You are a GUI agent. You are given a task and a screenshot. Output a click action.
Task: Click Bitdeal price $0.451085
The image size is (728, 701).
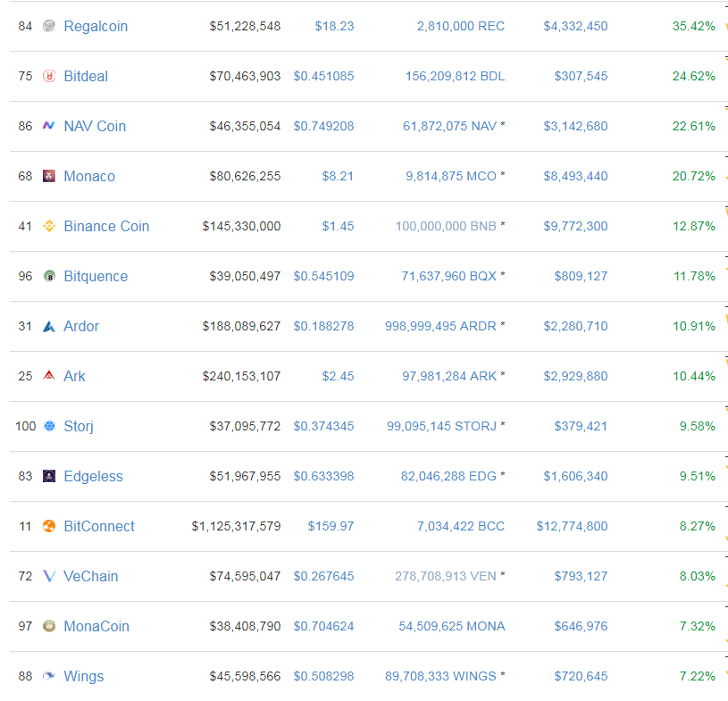coord(323,76)
